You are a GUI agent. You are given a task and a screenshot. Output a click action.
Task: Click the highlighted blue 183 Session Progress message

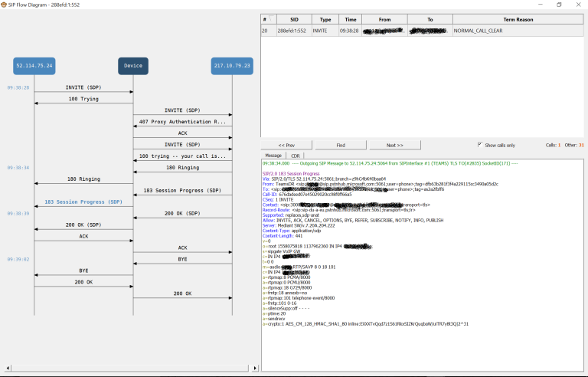(x=83, y=202)
